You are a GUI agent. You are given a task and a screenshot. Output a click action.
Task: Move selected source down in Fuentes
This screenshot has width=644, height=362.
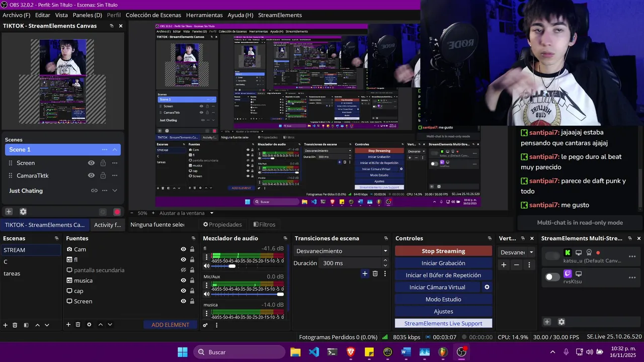(x=110, y=325)
